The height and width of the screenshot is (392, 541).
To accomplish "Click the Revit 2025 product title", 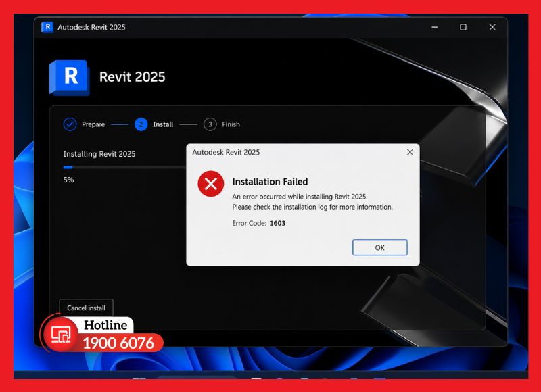I will (132, 77).
